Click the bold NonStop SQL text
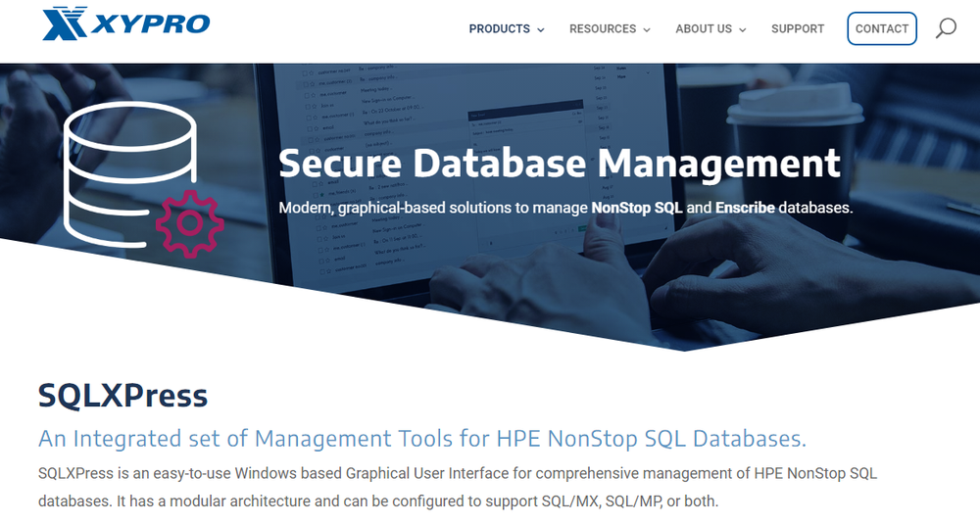Screen dimensions: 980x524 [x=637, y=208]
